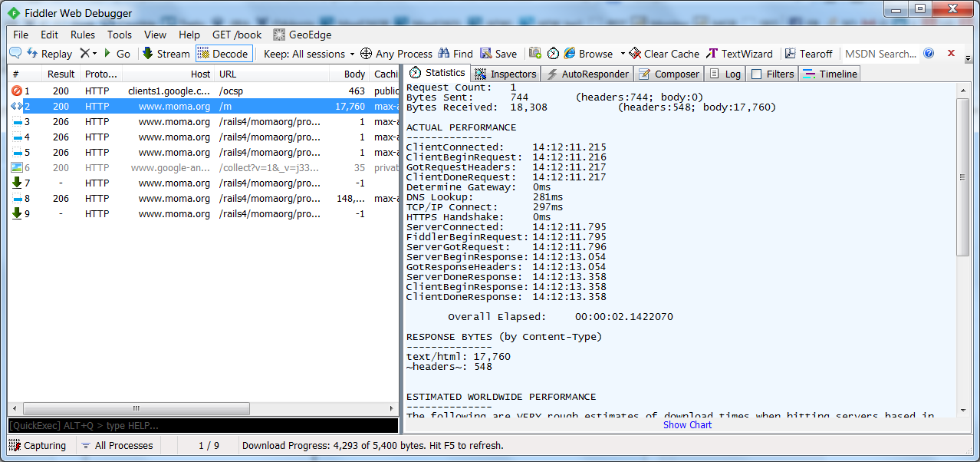Toggle Stream mode in toolbar
This screenshot has height=462, width=980.
[x=166, y=54]
